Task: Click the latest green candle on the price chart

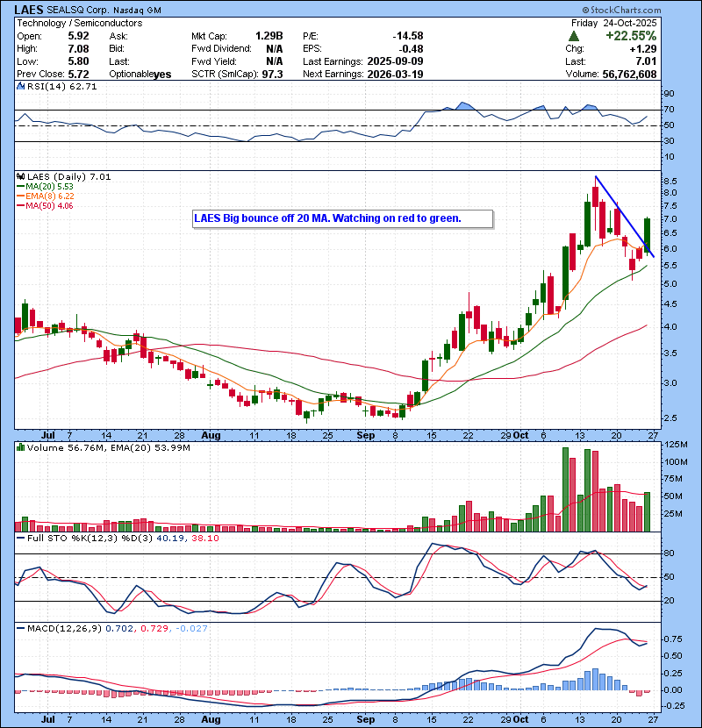Action: (648, 234)
